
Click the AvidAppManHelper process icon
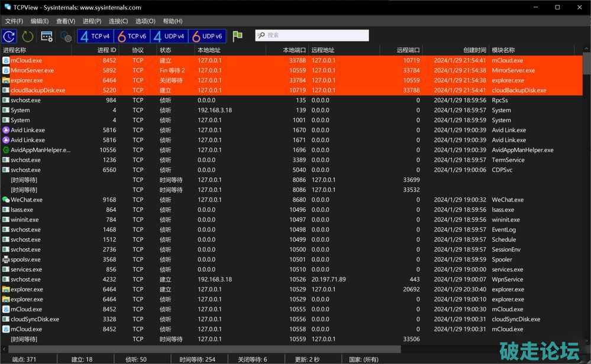click(6, 150)
